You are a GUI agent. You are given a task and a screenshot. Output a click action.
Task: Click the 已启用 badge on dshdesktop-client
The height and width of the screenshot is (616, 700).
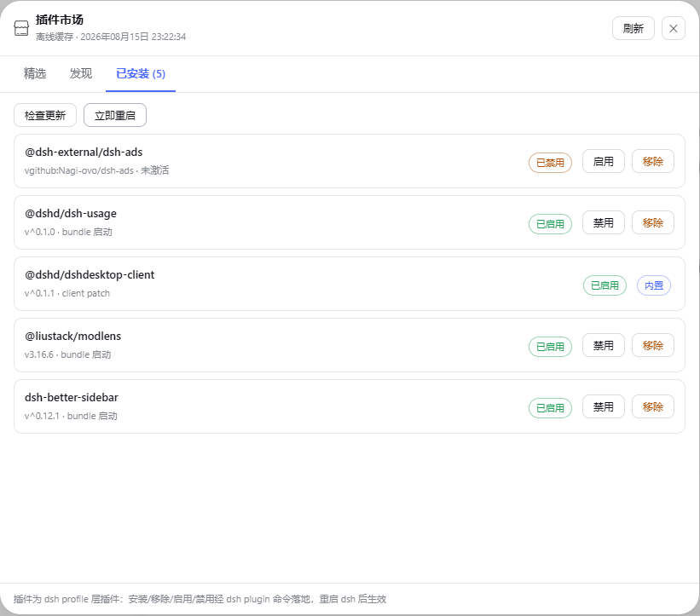[605, 285]
